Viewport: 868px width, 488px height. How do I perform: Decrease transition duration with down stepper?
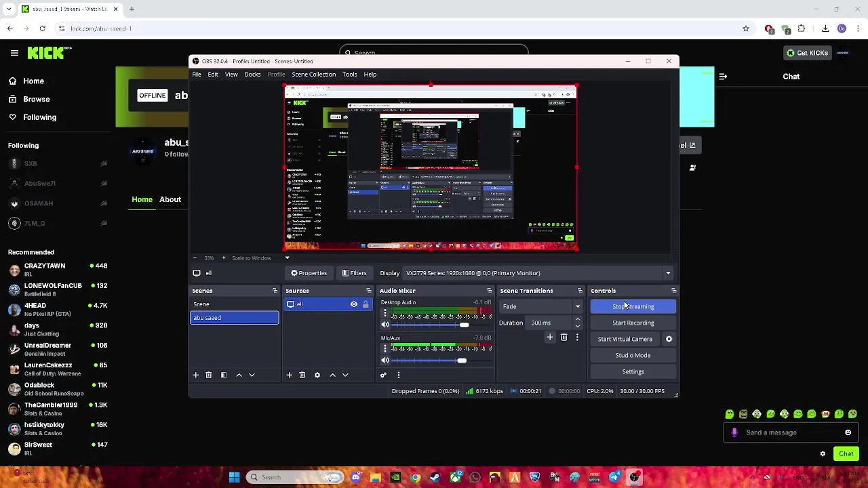[578, 326]
